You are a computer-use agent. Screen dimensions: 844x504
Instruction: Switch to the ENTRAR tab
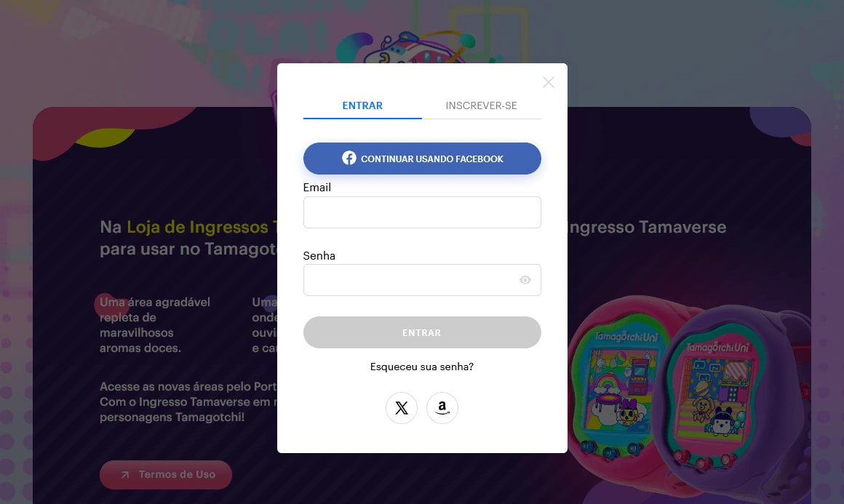(x=362, y=105)
